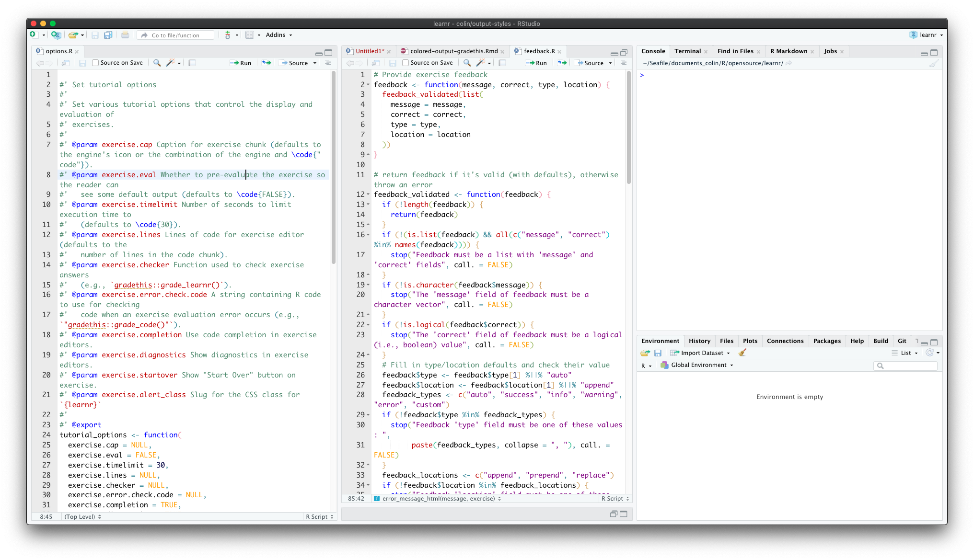Pop feedback.R out into a new window

pyautogui.click(x=376, y=63)
